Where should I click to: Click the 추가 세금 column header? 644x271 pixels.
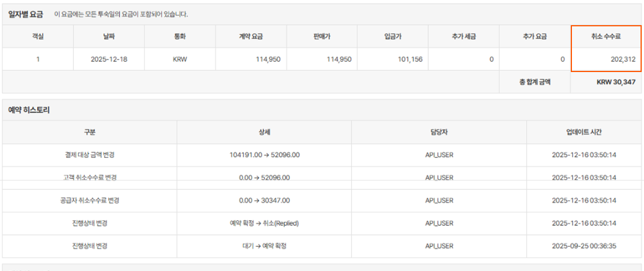(x=463, y=37)
